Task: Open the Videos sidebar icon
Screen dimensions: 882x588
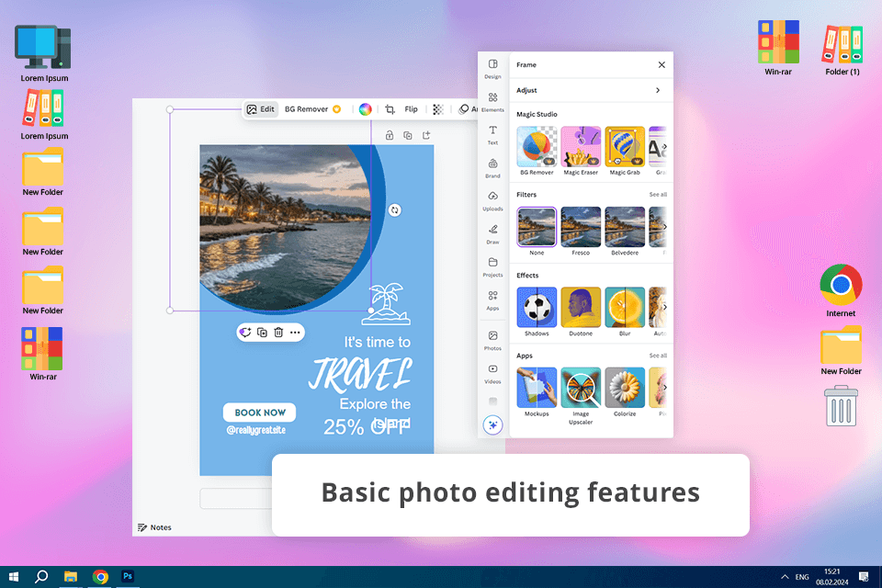Action: [x=492, y=374]
